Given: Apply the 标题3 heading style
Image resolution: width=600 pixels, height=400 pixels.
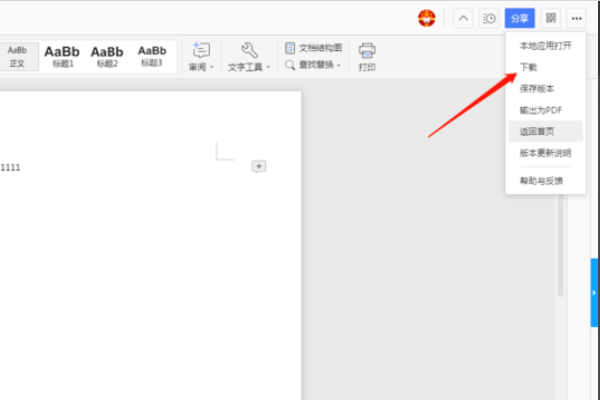Looking at the screenshot, I should (x=152, y=57).
